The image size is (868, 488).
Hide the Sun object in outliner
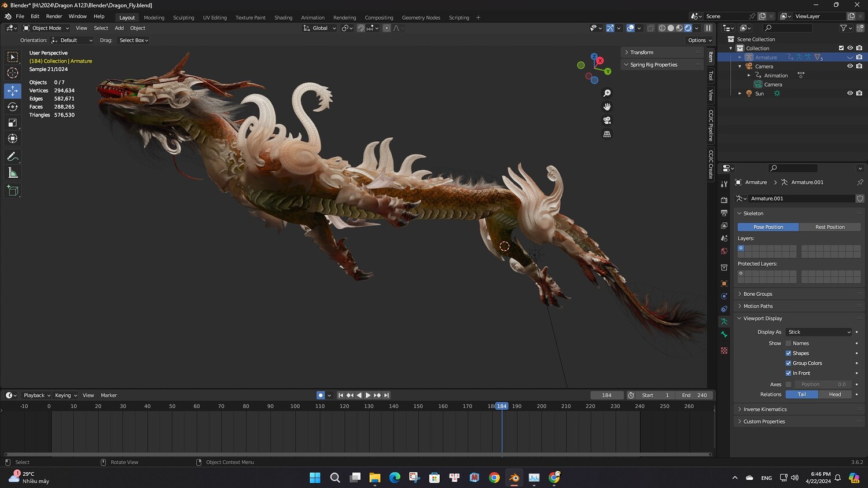tap(850, 93)
